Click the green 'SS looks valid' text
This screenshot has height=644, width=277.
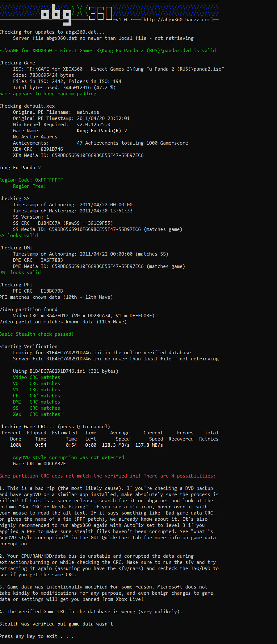tap(19, 236)
